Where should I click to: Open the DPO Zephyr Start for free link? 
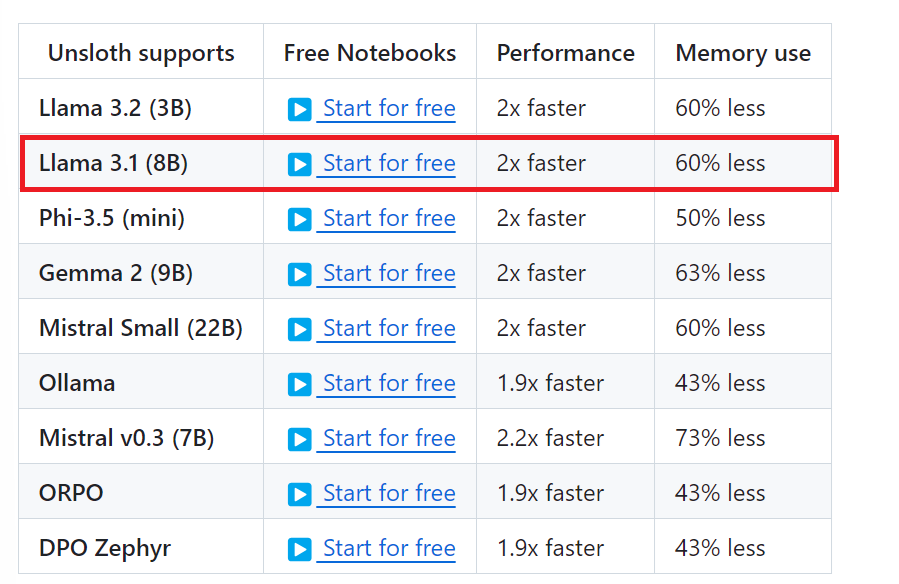pyautogui.click(x=388, y=548)
